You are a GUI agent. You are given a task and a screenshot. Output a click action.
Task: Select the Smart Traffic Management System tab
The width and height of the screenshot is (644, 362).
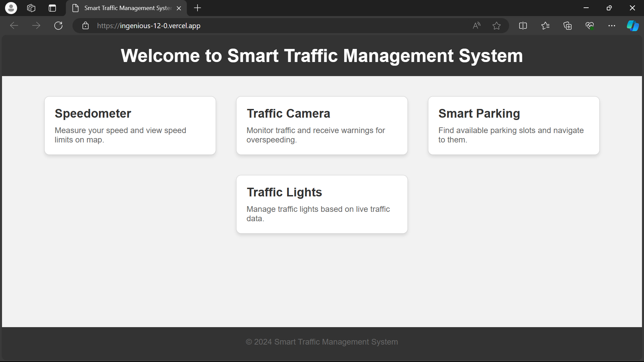[x=127, y=8]
